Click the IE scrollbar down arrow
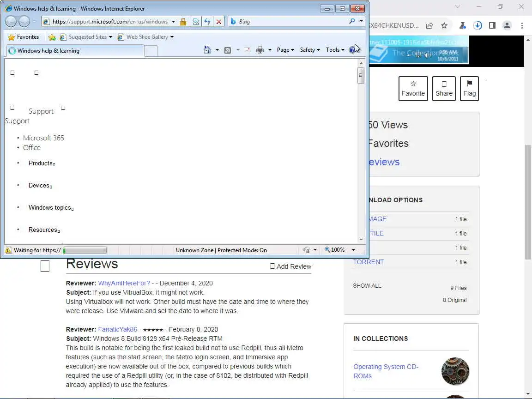 361,239
